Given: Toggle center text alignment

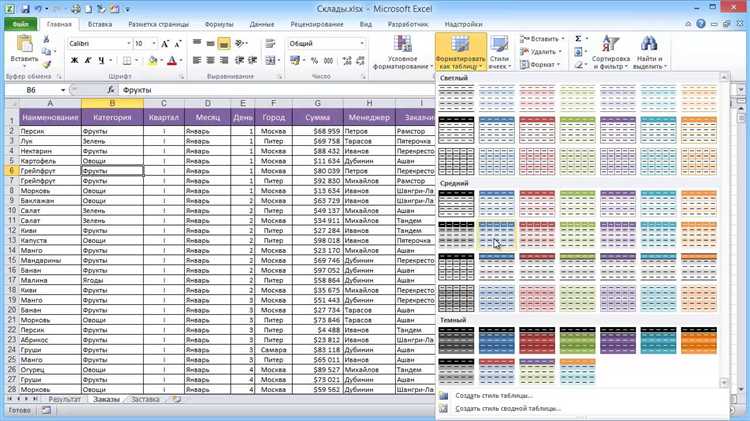Looking at the screenshot, I should pyautogui.click(x=210, y=60).
